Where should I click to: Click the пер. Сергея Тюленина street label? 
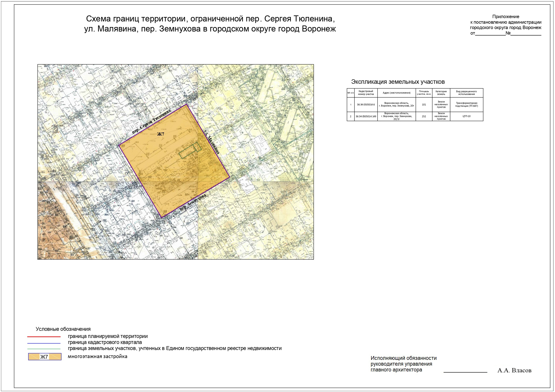pos(152,122)
